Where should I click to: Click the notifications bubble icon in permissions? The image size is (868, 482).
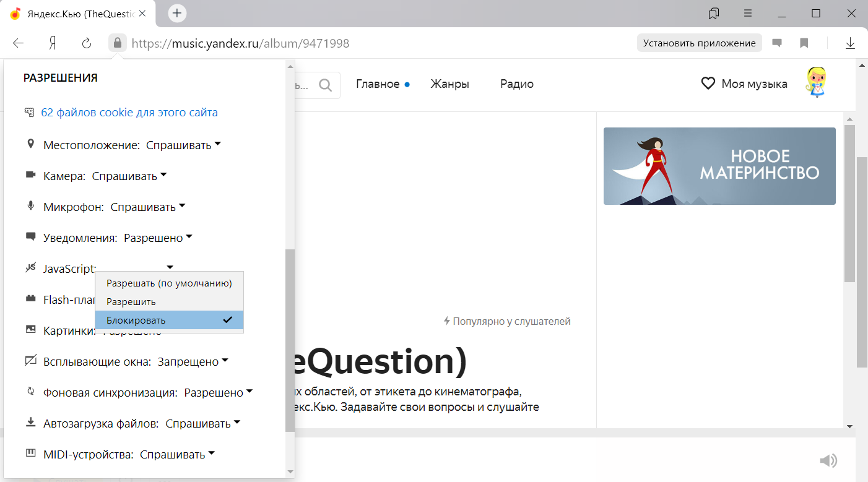click(30, 237)
